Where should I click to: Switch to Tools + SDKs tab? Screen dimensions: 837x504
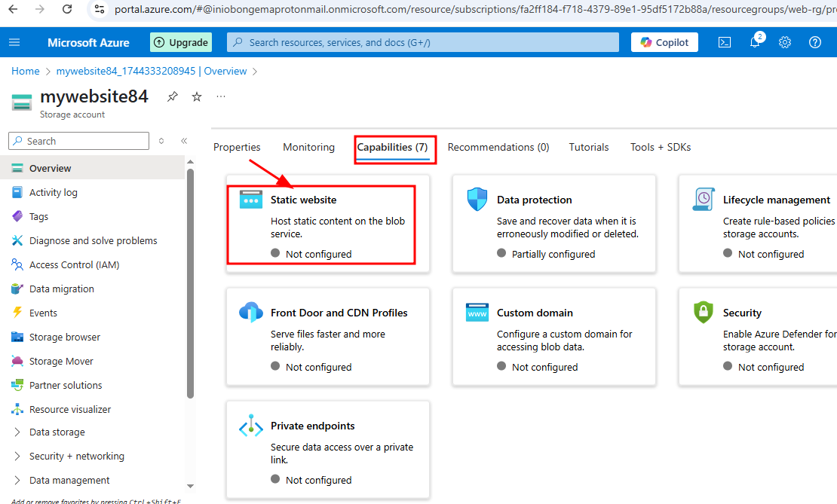click(661, 147)
